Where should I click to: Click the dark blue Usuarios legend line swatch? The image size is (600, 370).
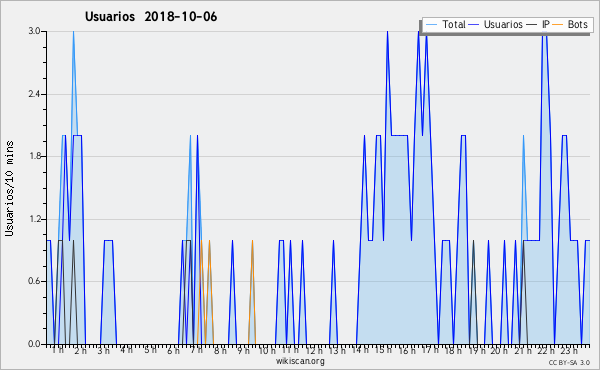click(x=474, y=25)
